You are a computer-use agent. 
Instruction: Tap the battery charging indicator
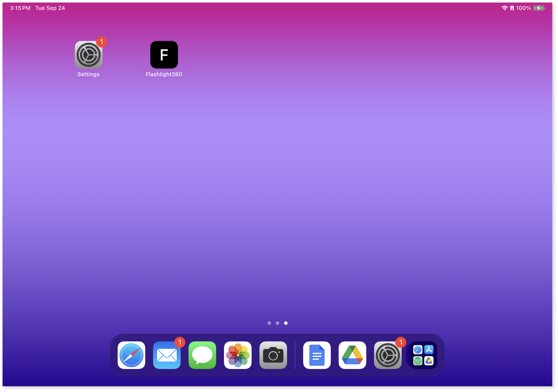click(x=539, y=8)
